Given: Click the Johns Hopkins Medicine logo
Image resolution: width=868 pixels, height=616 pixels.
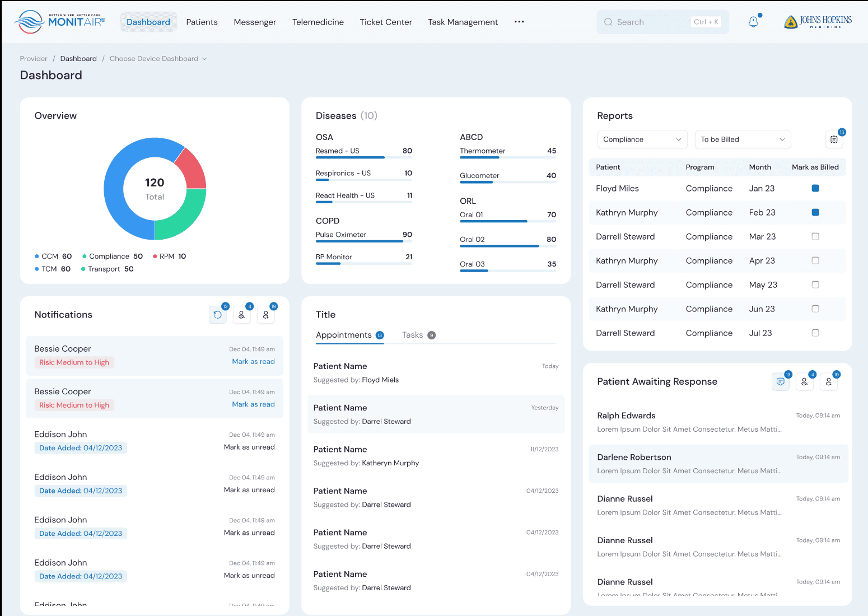Looking at the screenshot, I should 818,22.
